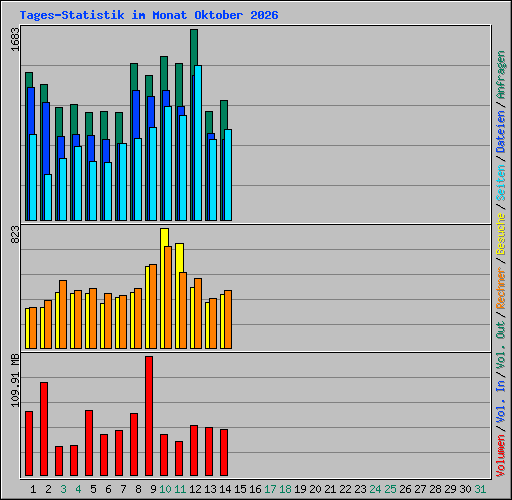Click the 'Anfragen' legend label
Image resolution: width=512 pixels, height=500 pixels.
(501, 75)
